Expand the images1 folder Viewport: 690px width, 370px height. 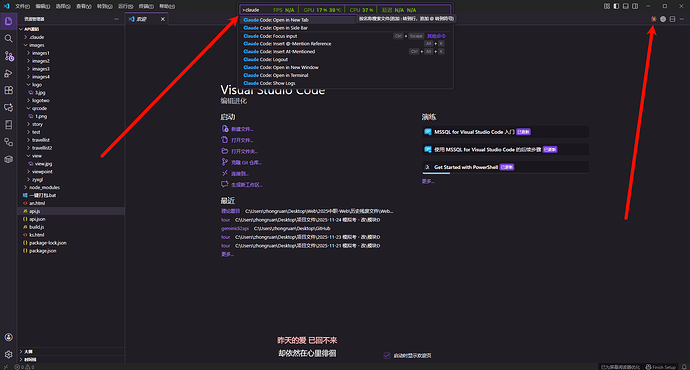point(70,53)
